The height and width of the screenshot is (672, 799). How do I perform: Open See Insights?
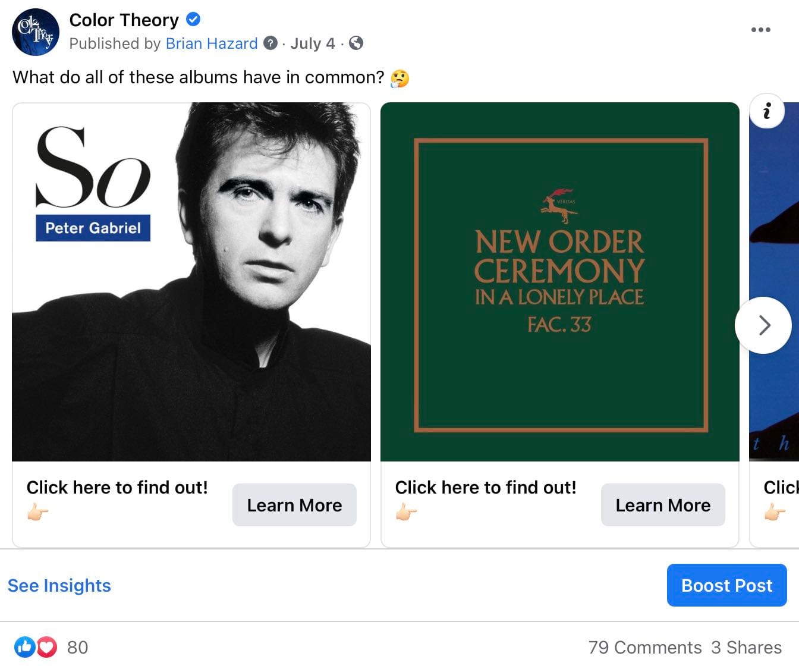point(59,586)
